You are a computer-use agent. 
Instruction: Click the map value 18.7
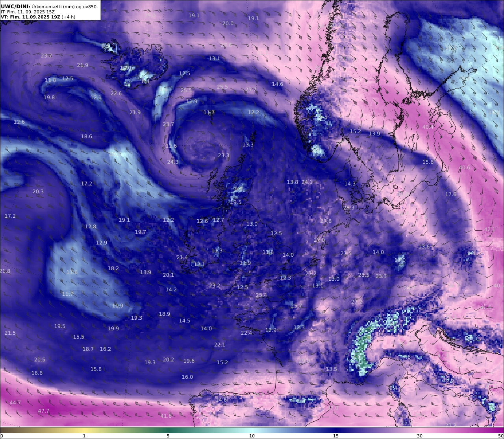click(x=88, y=349)
